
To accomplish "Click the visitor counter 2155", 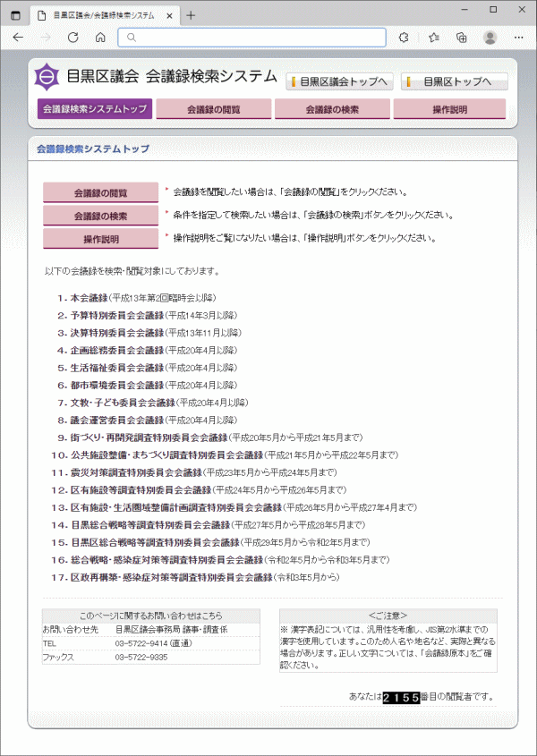I will pos(402,697).
